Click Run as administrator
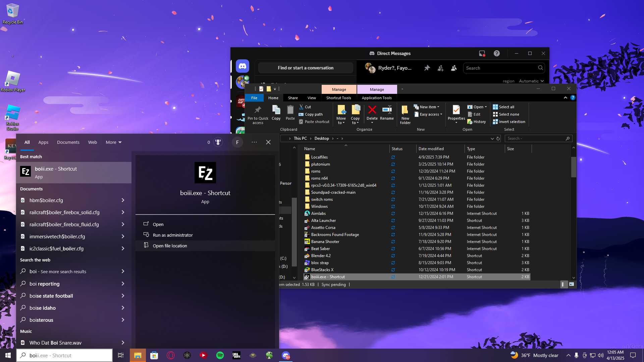This screenshot has height=362, width=644. click(x=205, y=235)
